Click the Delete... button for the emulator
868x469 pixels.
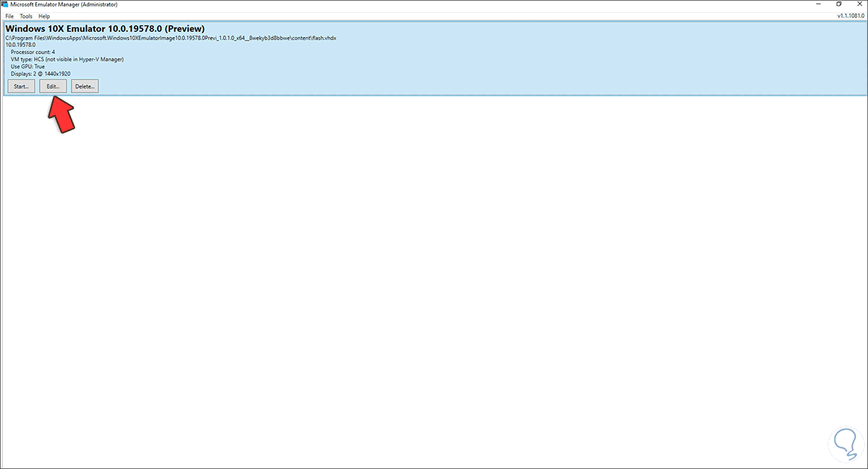[85, 86]
